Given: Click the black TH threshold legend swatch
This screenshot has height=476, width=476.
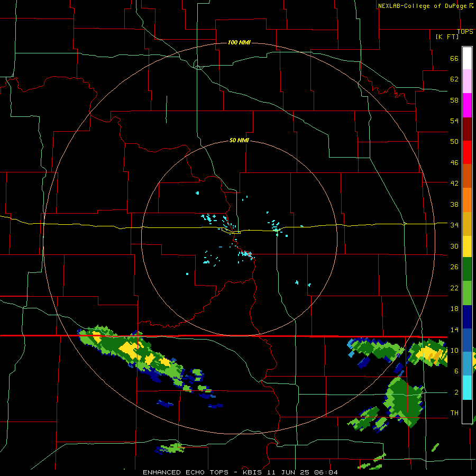Looking at the screenshot, I should [x=467, y=411].
